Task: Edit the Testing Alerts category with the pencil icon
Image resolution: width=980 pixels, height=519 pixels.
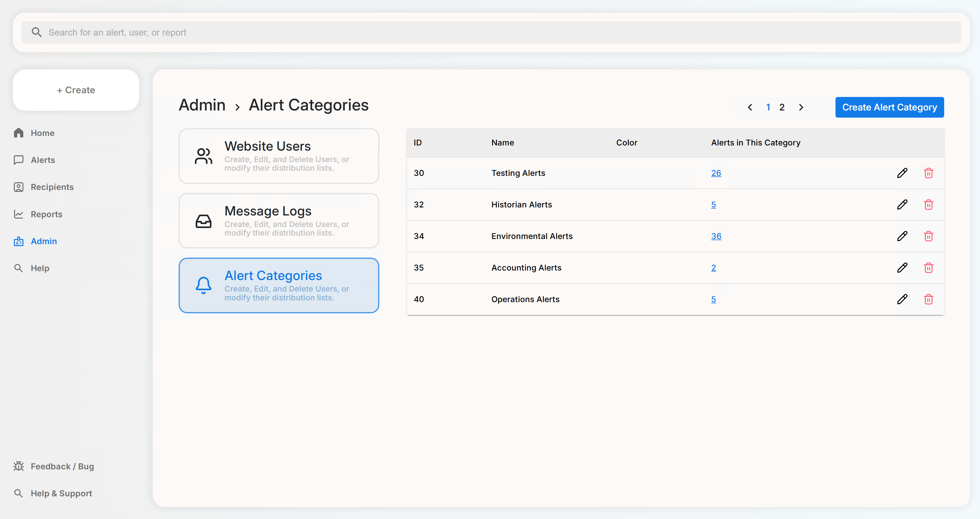Action: (902, 173)
